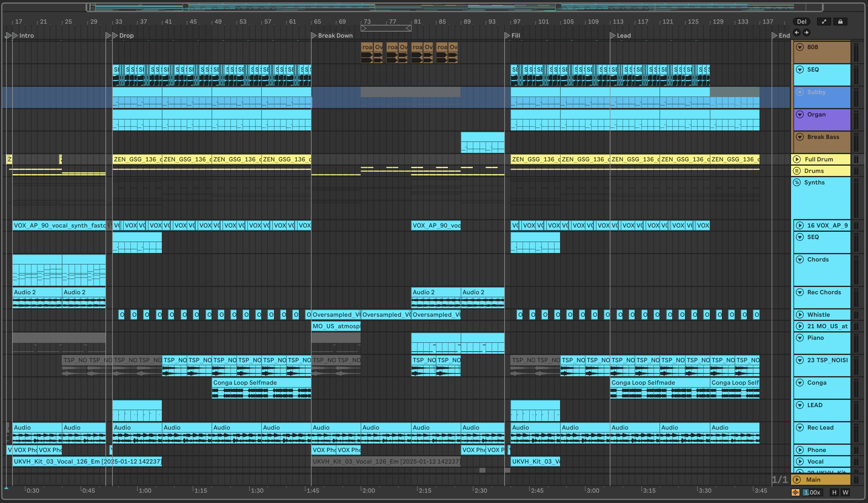Select the Conga track header name
Image resolution: width=868 pixels, height=503 pixels.
pos(817,383)
